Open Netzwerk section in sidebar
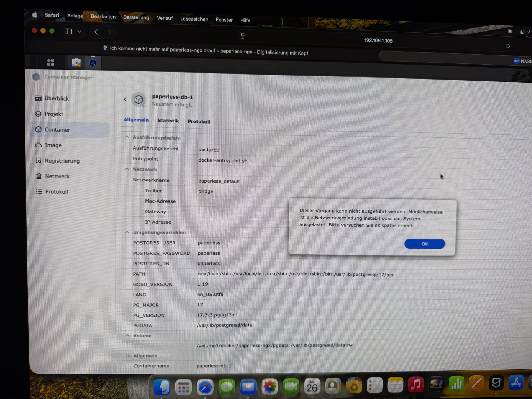The image size is (532, 399). (x=57, y=176)
